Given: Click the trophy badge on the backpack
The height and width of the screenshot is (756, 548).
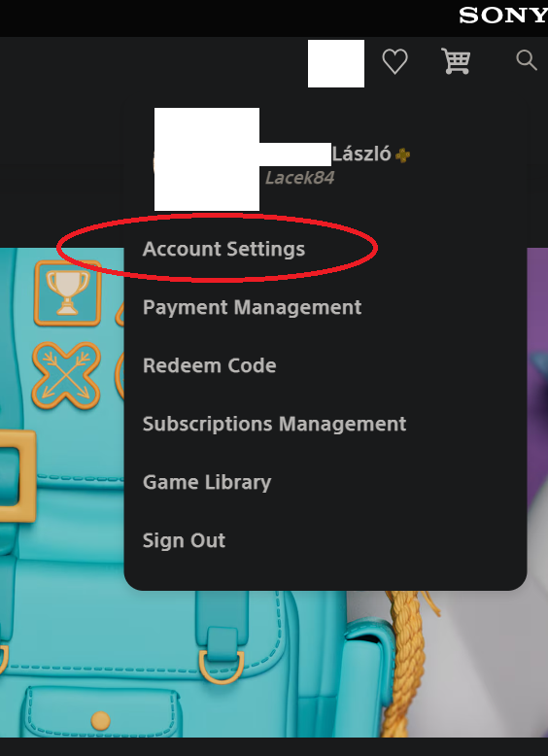Looking at the screenshot, I should tap(67, 293).
